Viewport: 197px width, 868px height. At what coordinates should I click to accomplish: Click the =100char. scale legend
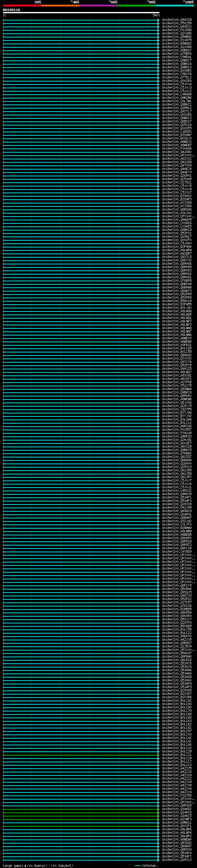coord(147,865)
